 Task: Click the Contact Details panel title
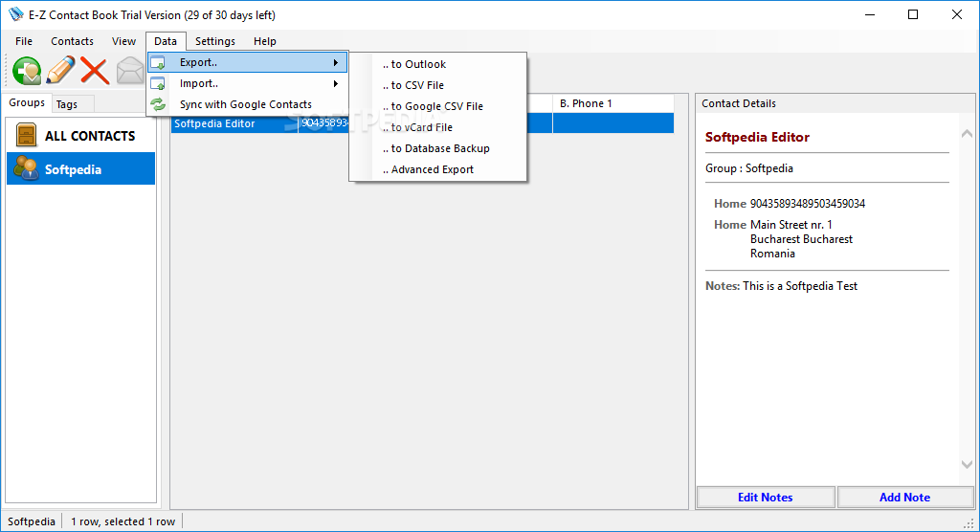point(739,103)
